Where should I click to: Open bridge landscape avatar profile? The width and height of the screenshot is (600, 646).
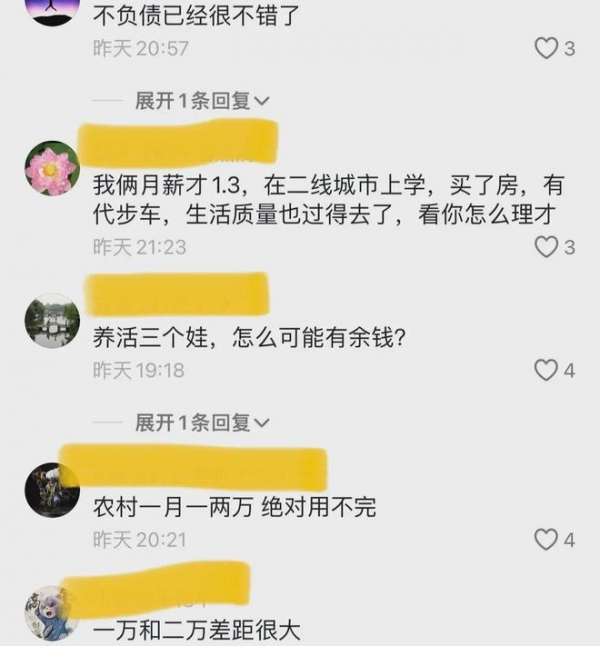(x=52, y=321)
